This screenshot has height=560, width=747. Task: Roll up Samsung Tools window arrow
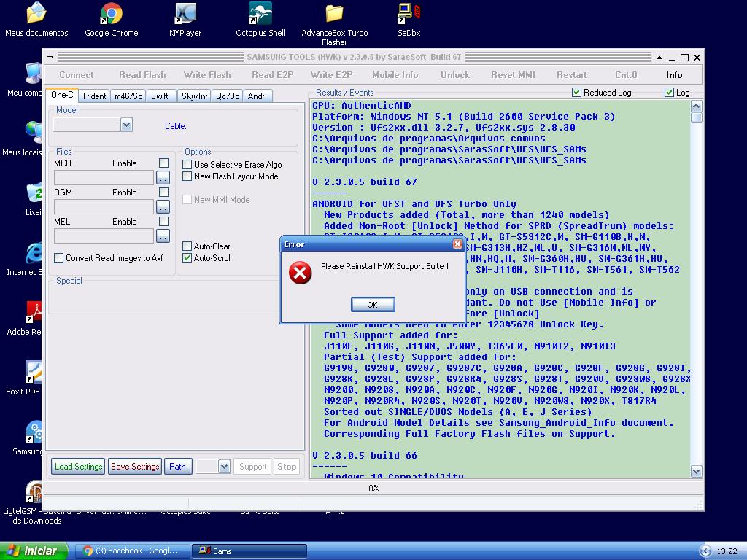coord(659,58)
